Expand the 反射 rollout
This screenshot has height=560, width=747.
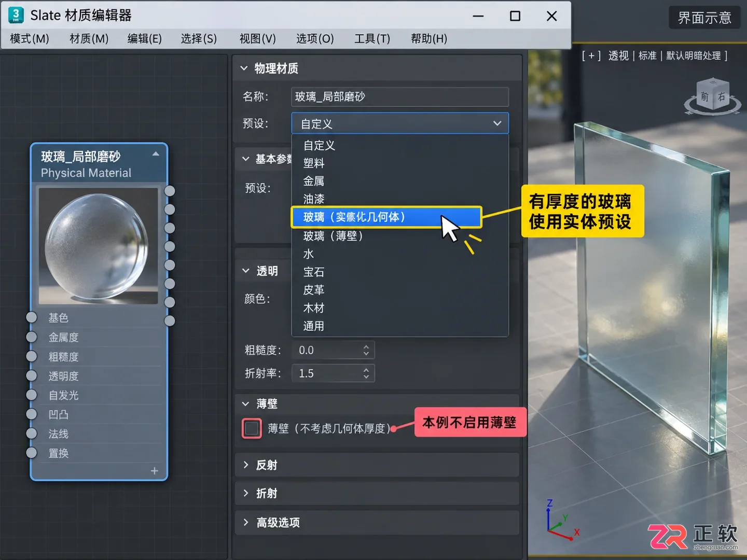point(246,465)
